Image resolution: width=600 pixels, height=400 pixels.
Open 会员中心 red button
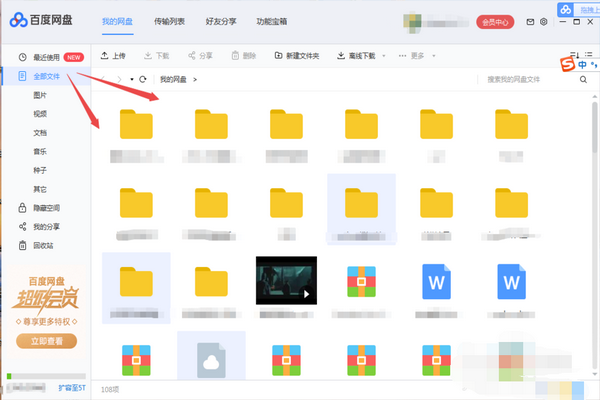(x=495, y=22)
